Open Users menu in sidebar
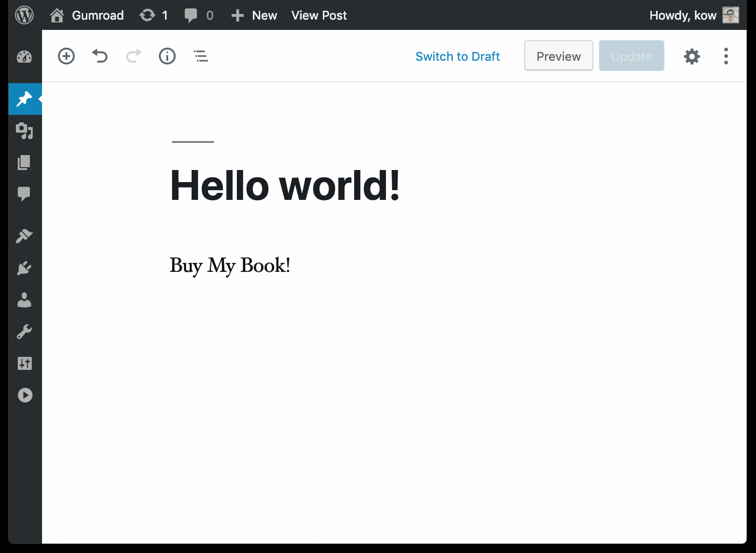The height and width of the screenshot is (553, 756). click(24, 300)
